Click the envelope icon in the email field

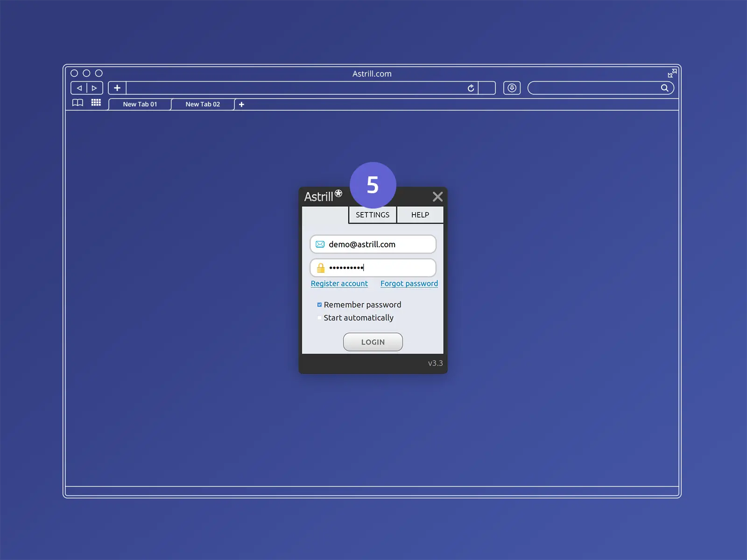[320, 244]
